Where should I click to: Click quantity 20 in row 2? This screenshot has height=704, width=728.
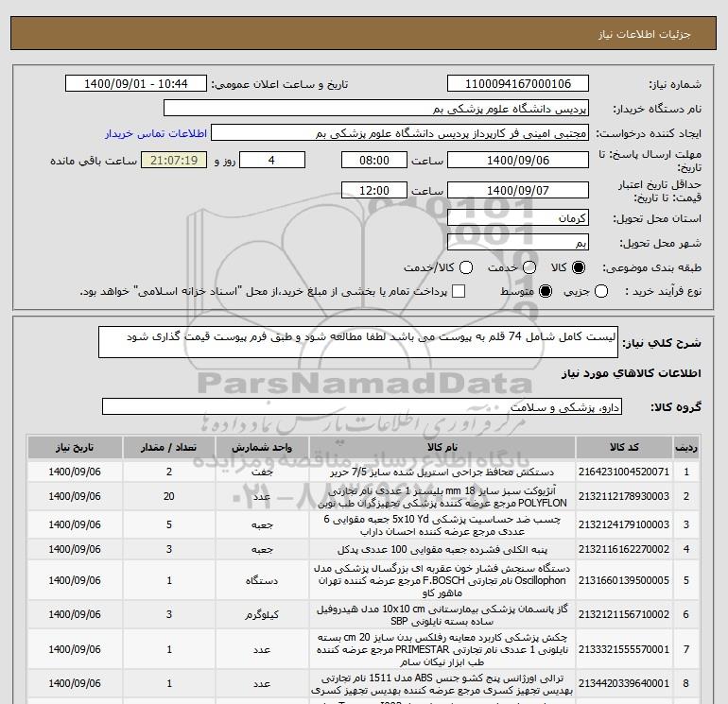tap(169, 496)
